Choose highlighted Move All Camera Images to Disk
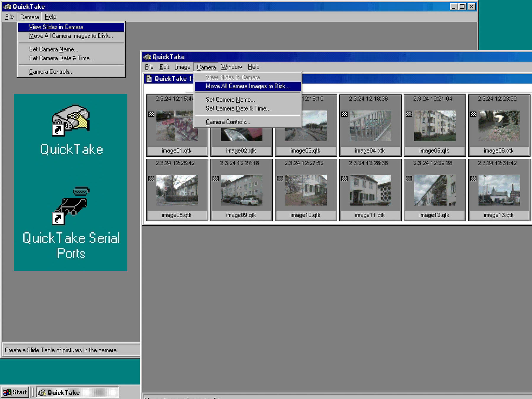532x399 pixels. [248, 86]
